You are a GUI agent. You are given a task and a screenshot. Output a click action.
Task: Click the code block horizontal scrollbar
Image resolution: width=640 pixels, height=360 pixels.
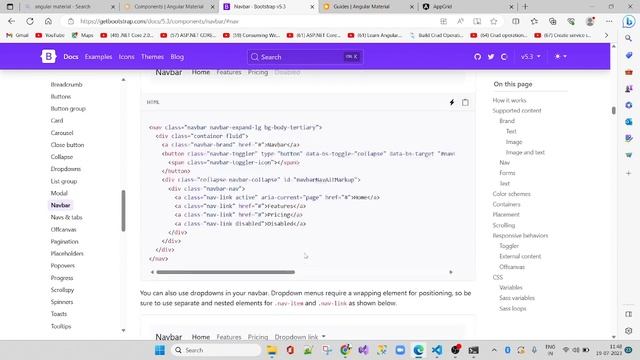(225, 272)
